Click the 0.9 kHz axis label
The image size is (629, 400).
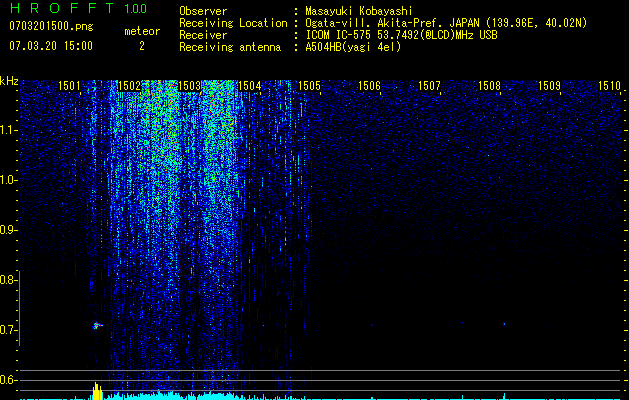[8, 230]
